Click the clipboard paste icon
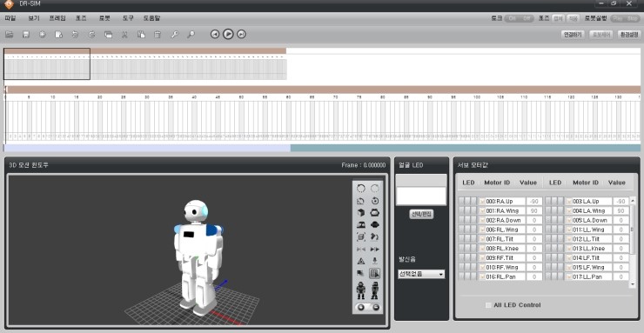This screenshot has width=644, height=333. pyautogui.click(x=141, y=35)
